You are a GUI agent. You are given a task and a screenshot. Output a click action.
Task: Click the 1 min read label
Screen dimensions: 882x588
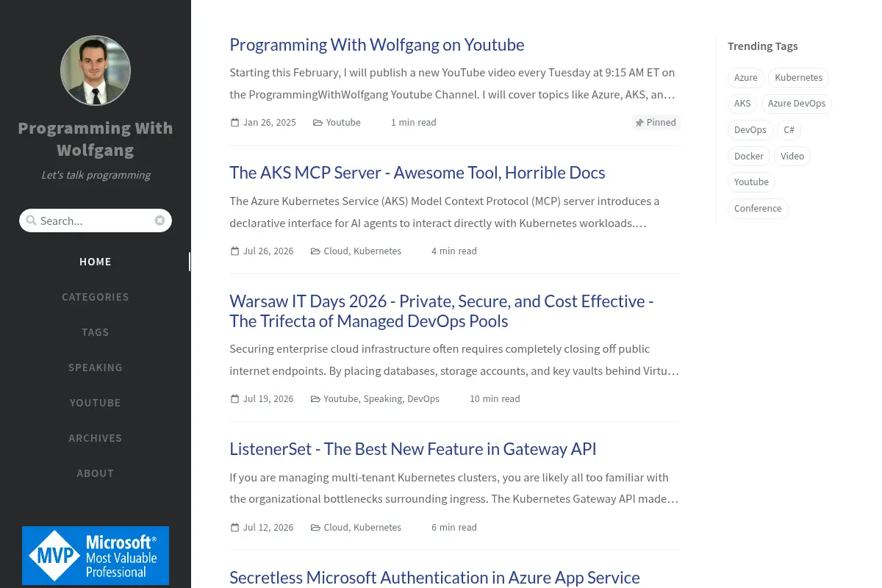[414, 123]
